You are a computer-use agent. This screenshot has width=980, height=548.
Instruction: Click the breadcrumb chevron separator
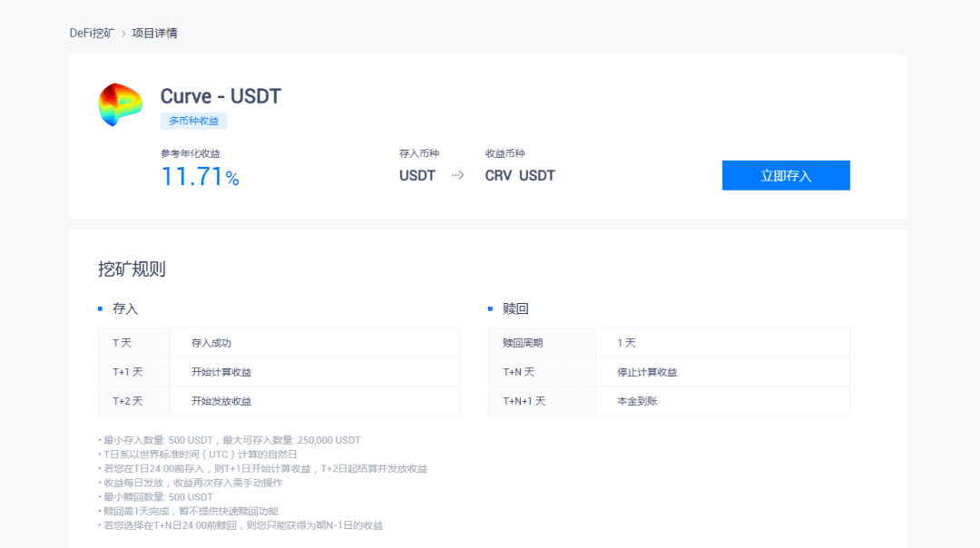pos(123,34)
